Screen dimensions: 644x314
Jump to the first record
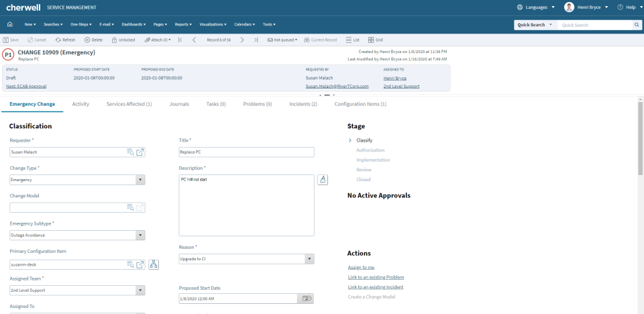180,40
